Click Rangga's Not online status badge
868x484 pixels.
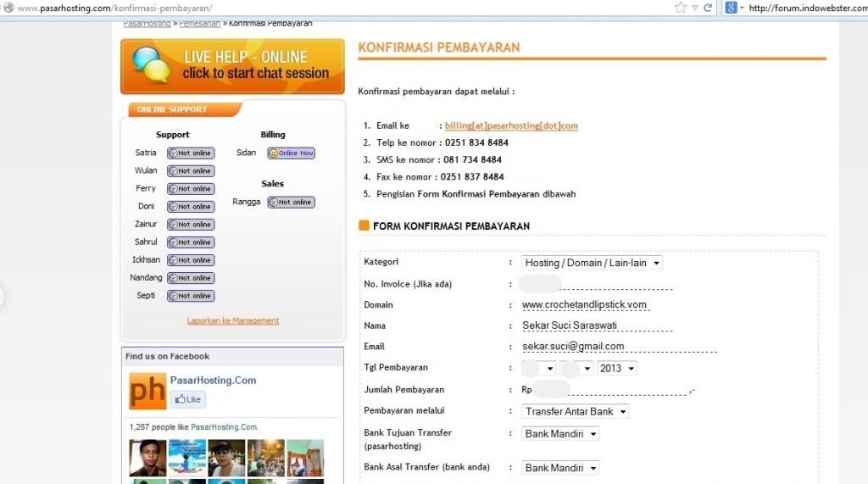tap(291, 203)
